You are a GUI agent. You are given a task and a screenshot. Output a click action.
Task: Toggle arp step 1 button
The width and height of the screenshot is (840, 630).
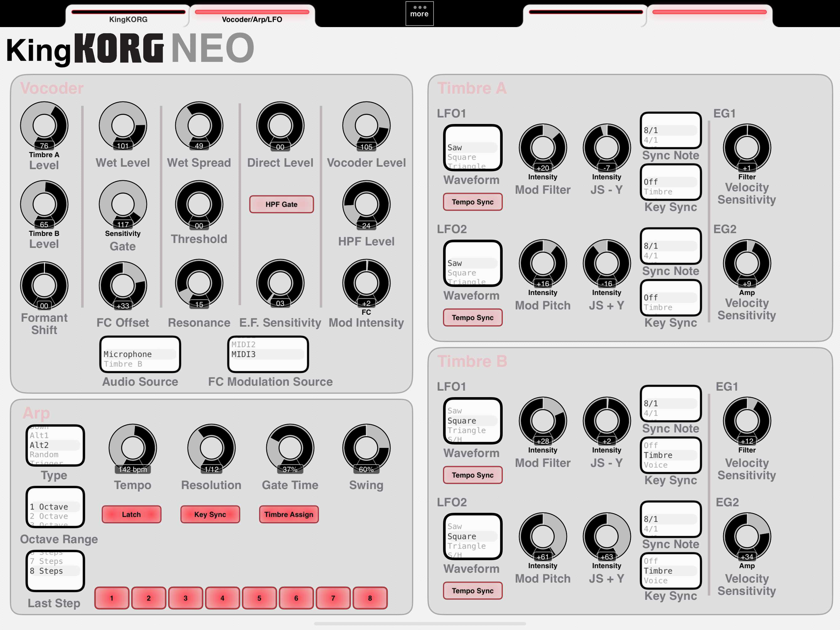pyautogui.click(x=112, y=598)
